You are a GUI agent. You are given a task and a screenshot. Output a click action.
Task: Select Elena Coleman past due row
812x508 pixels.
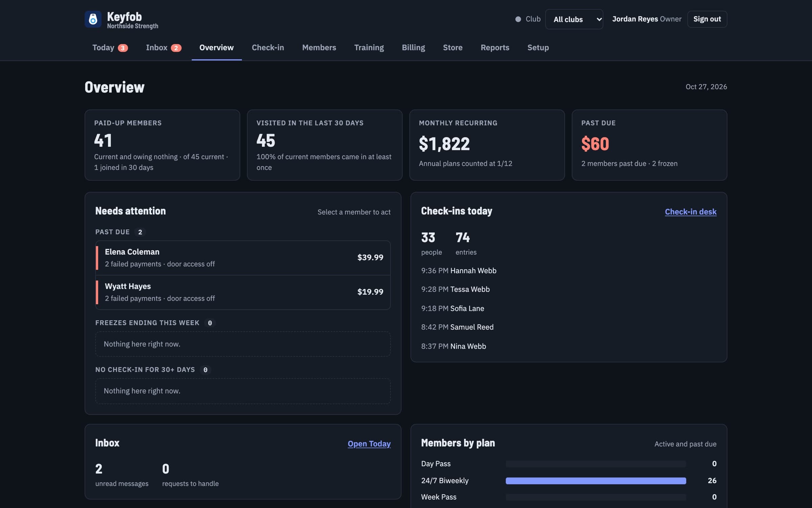pyautogui.click(x=243, y=258)
